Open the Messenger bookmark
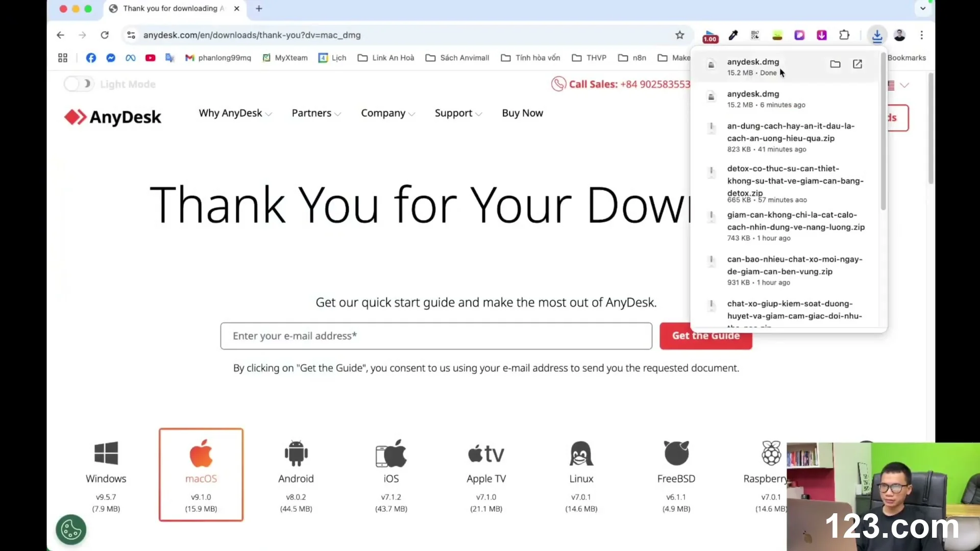The height and width of the screenshot is (551, 980). click(x=111, y=58)
